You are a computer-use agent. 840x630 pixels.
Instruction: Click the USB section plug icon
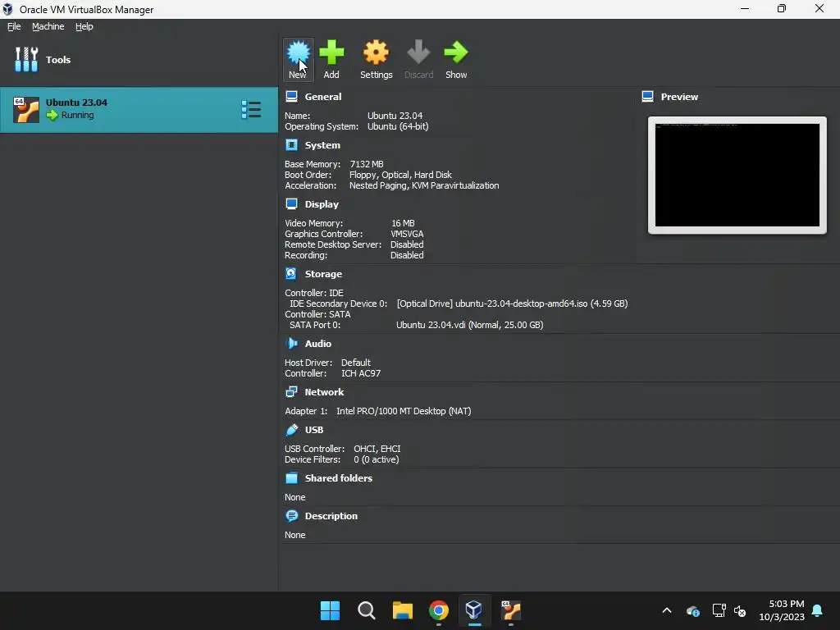[x=291, y=430]
